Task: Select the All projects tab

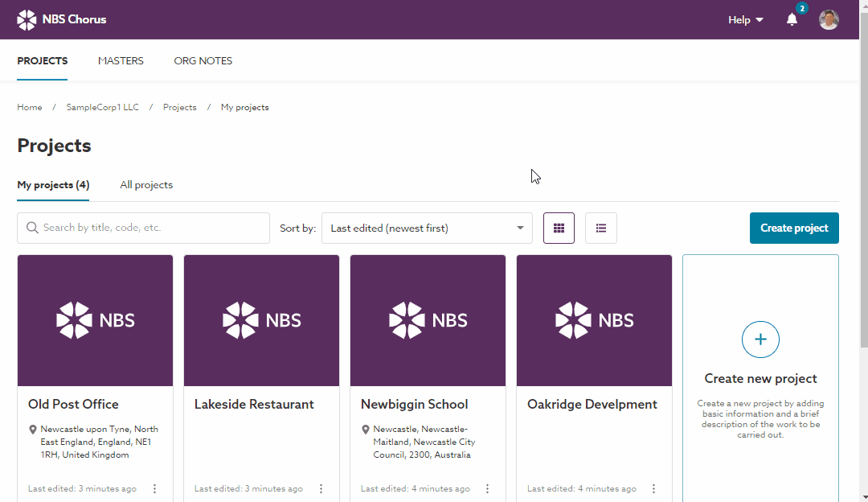Action: point(146,185)
